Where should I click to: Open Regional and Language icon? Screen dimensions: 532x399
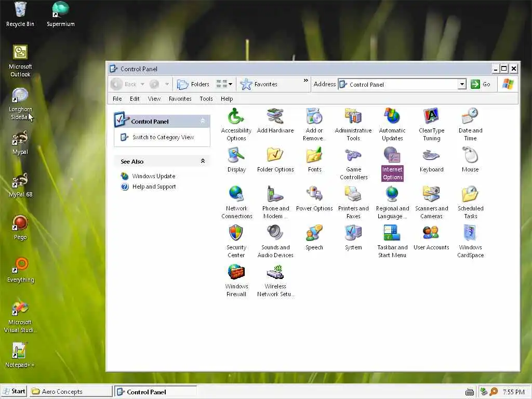click(392, 203)
